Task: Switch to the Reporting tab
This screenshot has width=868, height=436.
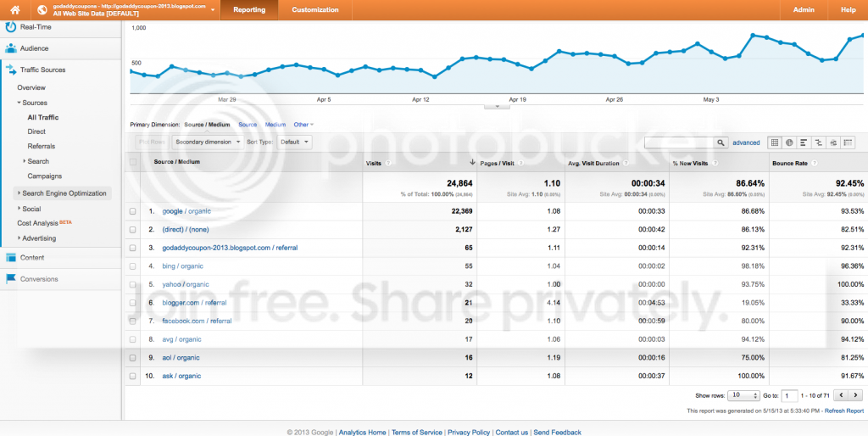Action: (x=249, y=10)
